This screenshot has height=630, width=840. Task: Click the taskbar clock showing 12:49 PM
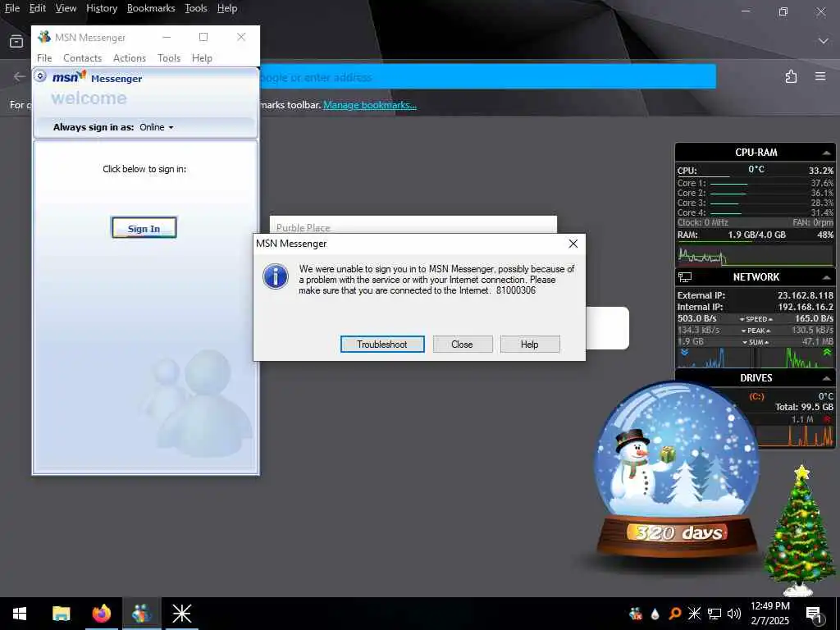point(769,614)
